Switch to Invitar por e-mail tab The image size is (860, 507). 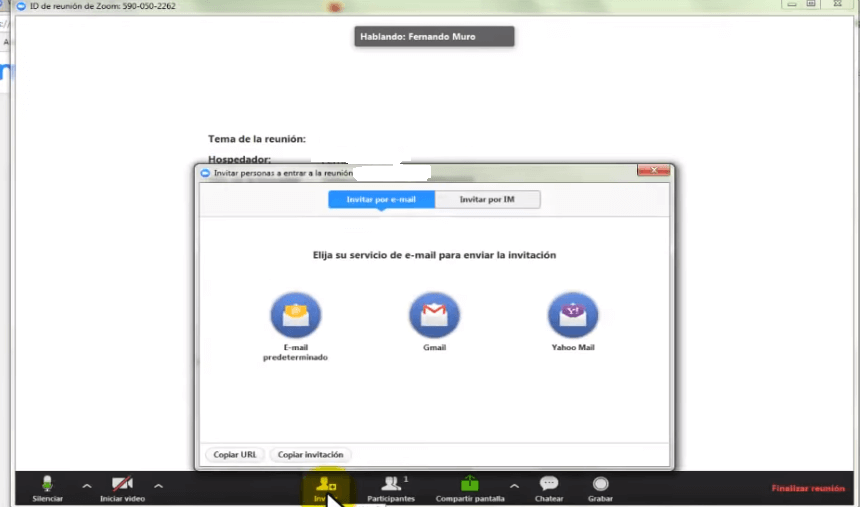(x=381, y=199)
